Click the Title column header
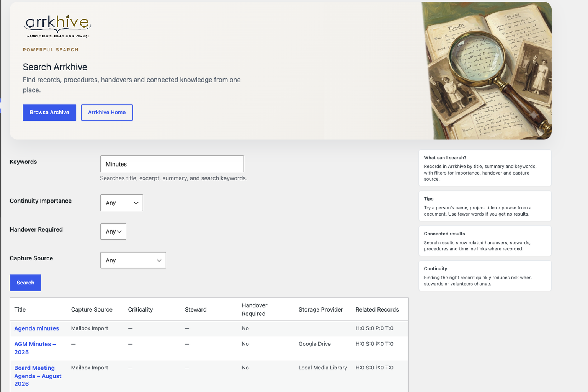Viewport: 588px width, 392px height. pos(20,310)
